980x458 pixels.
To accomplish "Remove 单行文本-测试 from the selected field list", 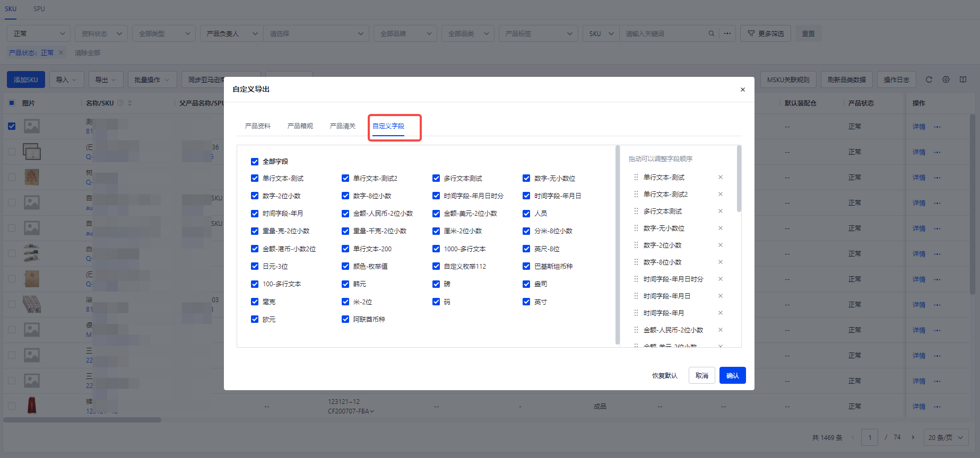I will pyautogui.click(x=720, y=178).
